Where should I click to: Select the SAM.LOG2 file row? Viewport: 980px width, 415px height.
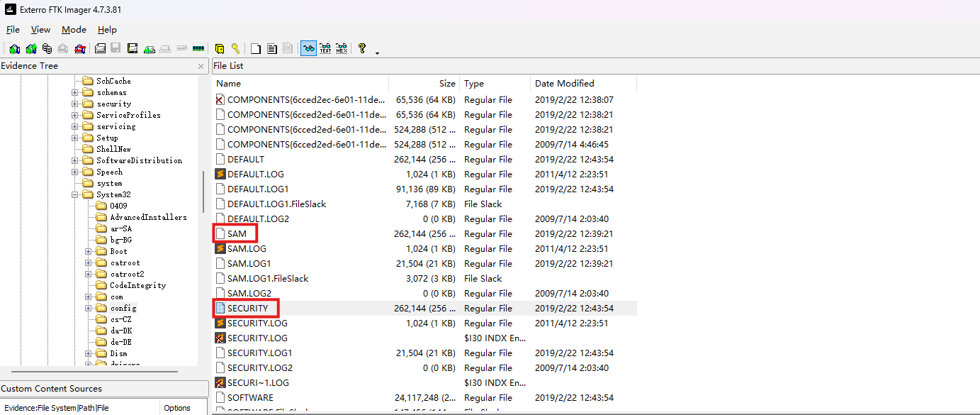coord(424,293)
